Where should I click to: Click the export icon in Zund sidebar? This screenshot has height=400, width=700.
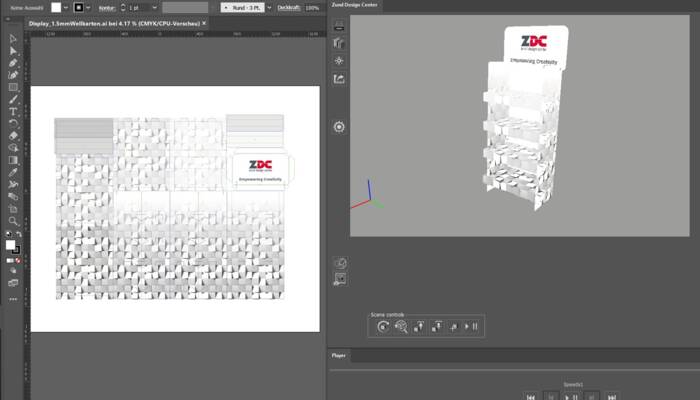tap(340, 78)
